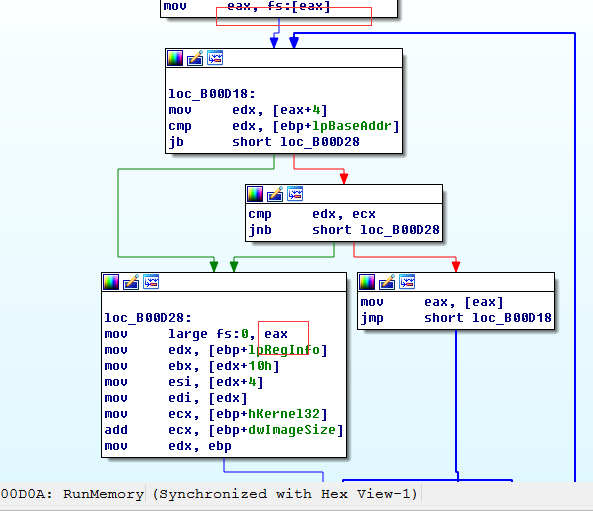The width and height of the screenshot is (593, 511).
Task: Click dwImageSize operand in add instruction
Action: coord(292,430)
